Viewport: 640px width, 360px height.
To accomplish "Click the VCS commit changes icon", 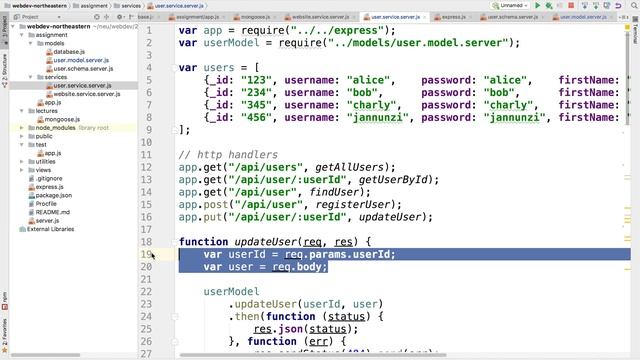I will pyautogui.click(x=596, y=5).
